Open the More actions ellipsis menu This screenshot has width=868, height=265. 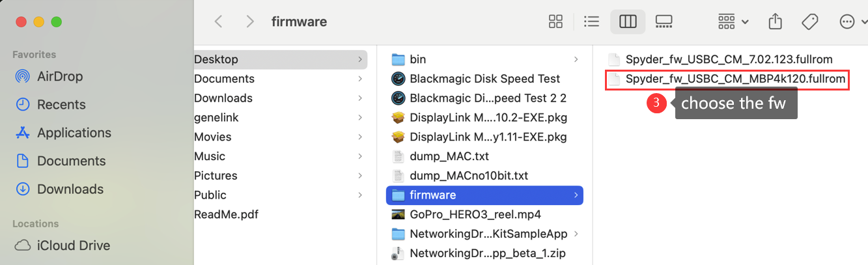[852, 21]
